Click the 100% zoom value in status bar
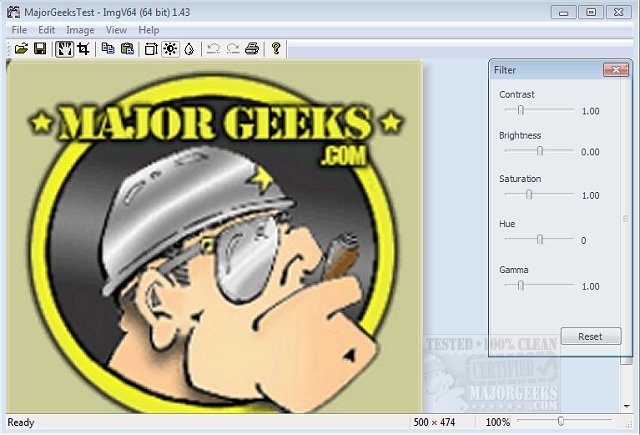 498,422
